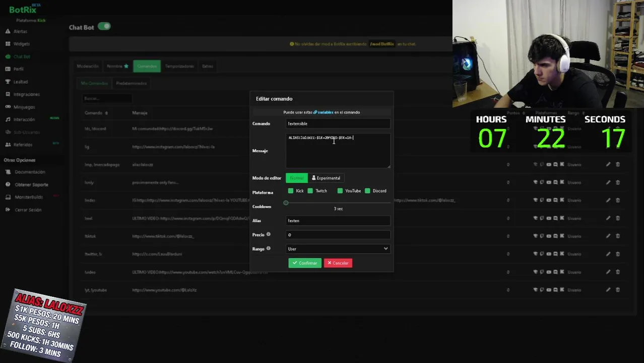Click the Alias field containing !exten
This screenshot has height=363, width=644.
coord(338,220)
